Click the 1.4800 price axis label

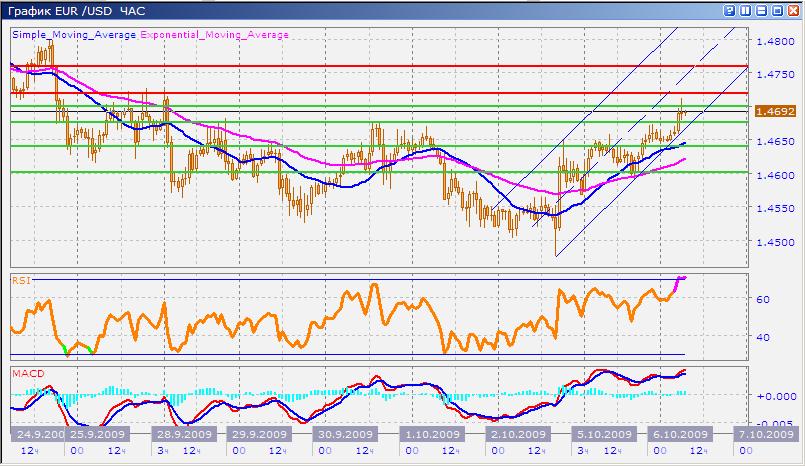point(775,42)
